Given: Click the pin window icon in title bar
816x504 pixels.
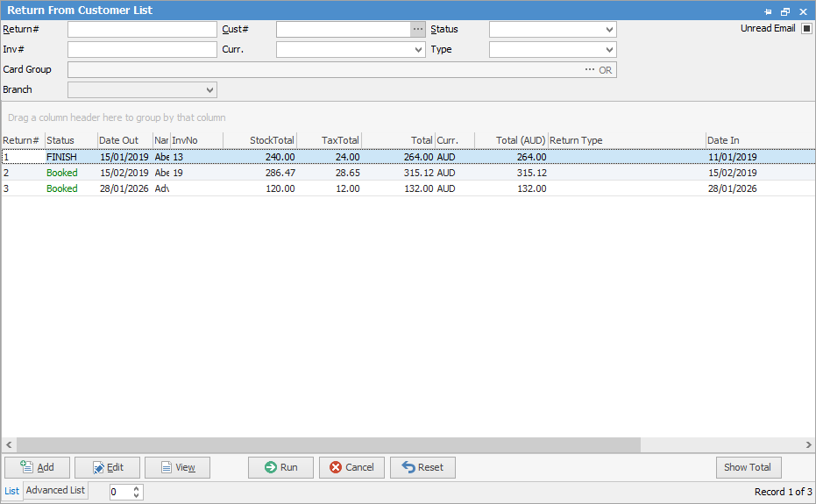Looking at the screenshot, I should click(768, 11).
